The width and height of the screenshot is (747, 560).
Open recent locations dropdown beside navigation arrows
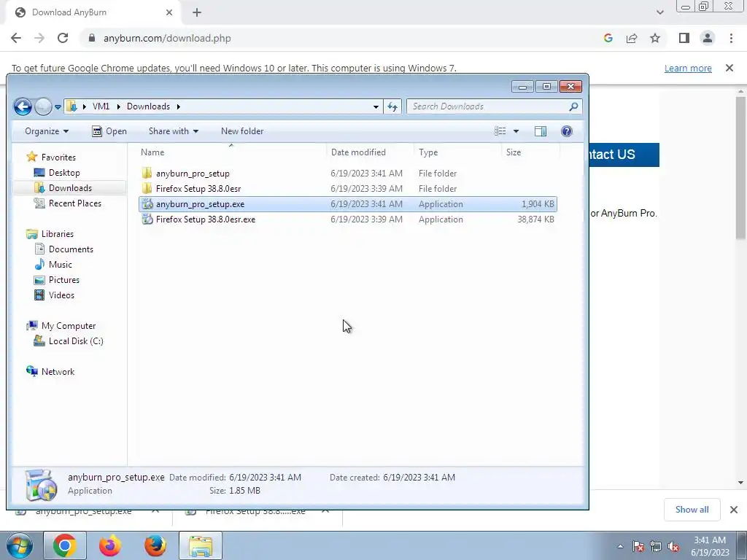[x=58, y=107]
